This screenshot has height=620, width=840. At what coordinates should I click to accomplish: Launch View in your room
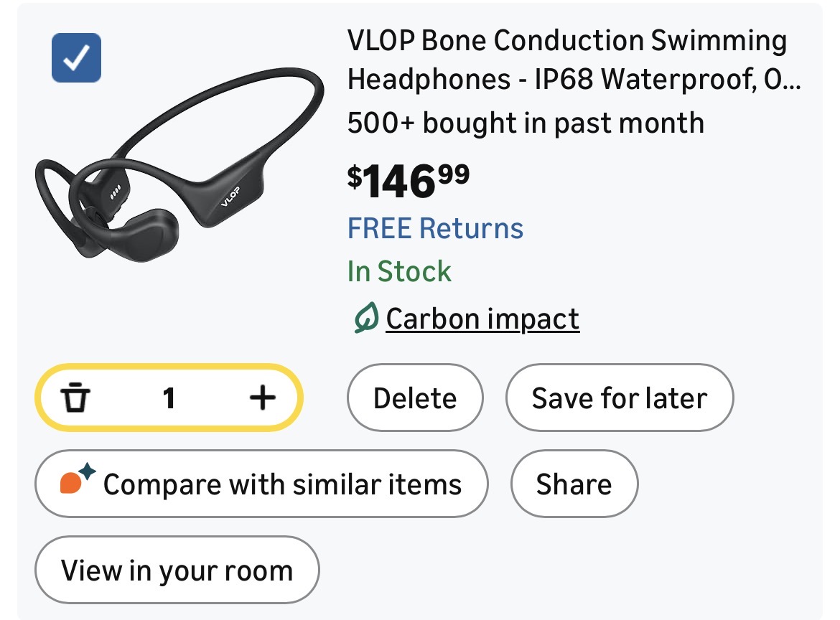click(177, 570)
